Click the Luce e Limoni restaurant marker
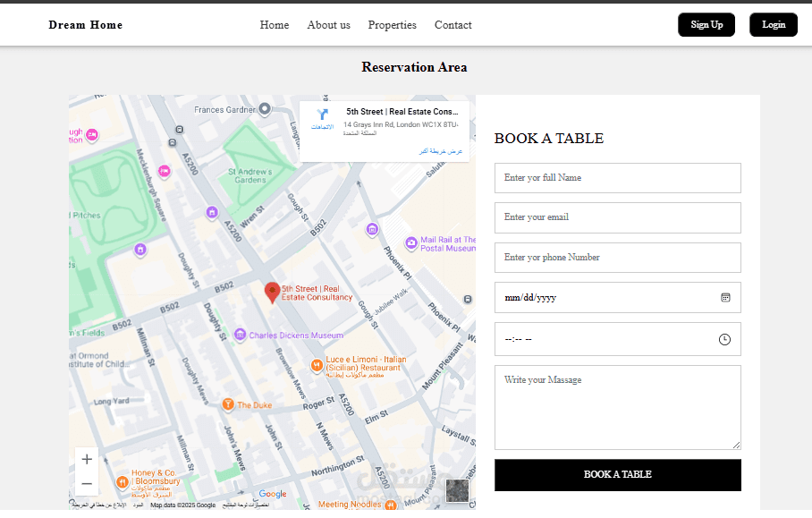The image size is (812, 518). pos(317,365)
